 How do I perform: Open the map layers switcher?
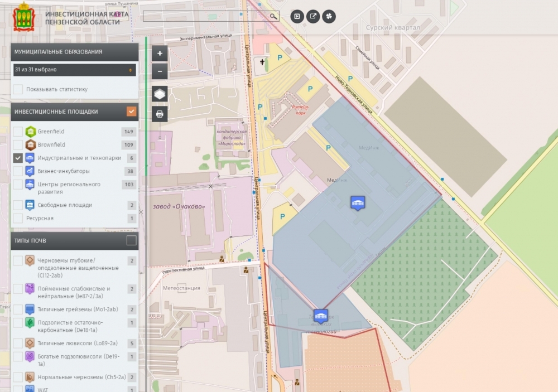tap(160, 94)
